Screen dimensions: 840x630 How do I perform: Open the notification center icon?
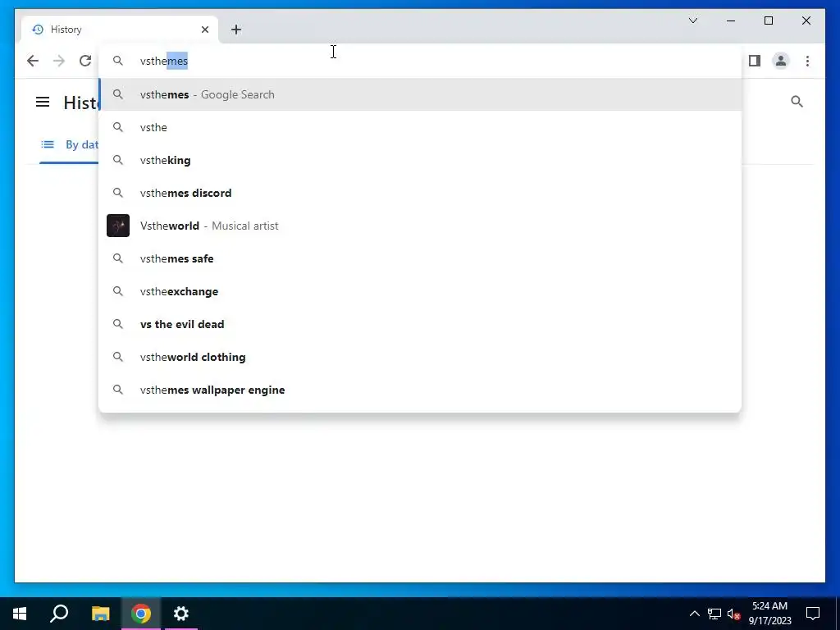(813, 614)
